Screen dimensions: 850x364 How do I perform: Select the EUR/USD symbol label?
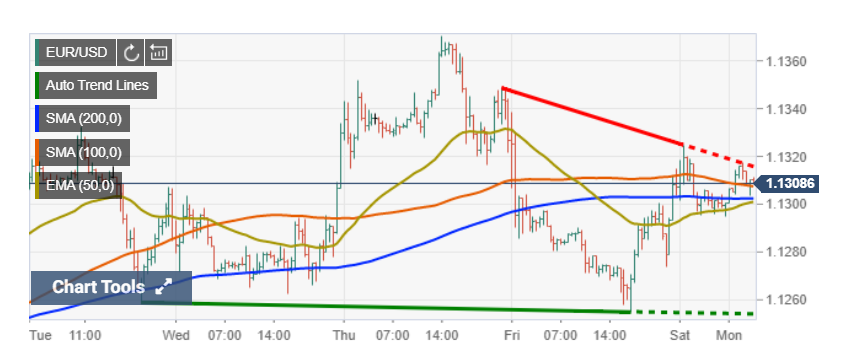click(x=77, y=53)
